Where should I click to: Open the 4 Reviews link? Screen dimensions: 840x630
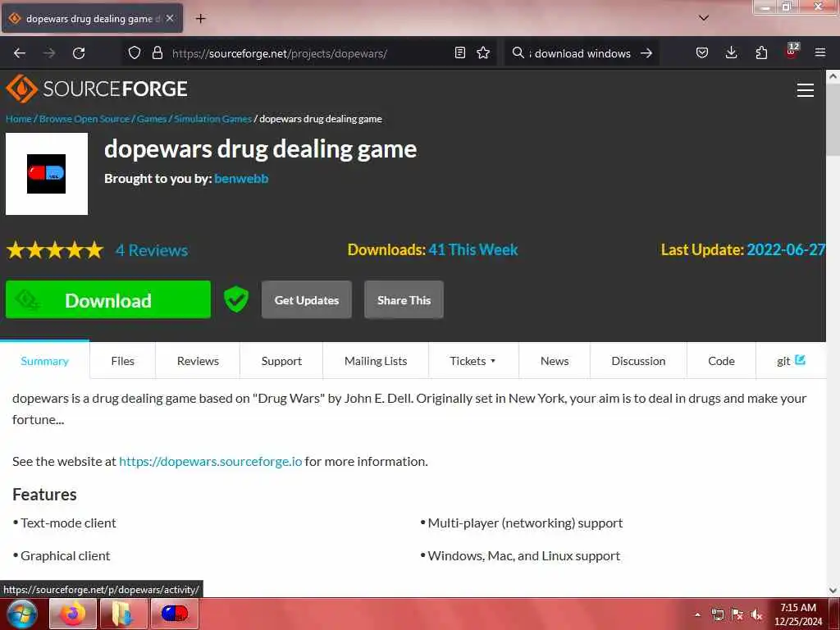(x=152, y=250)
